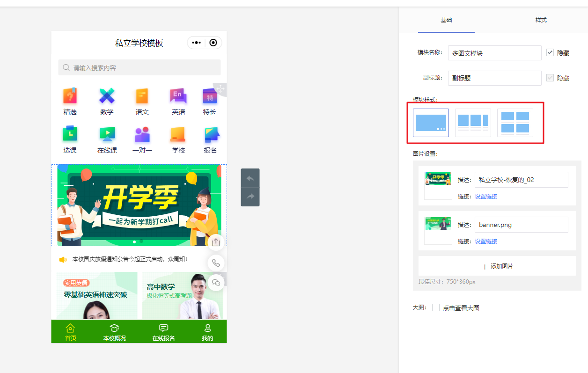Open the 在线课 category icon
Viewport: 588px width, 373px height.
tap(107, 134)
